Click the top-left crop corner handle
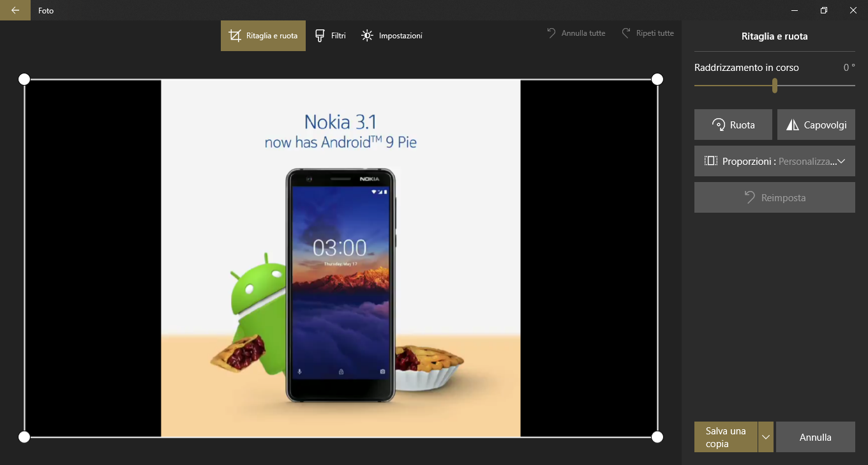The image size is (868, 465). (24, 79)
